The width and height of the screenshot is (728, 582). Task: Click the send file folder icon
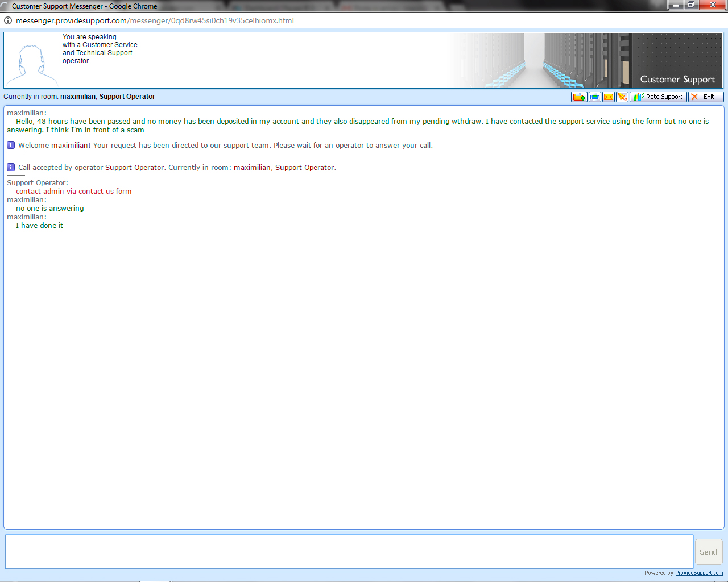[579, 97]
